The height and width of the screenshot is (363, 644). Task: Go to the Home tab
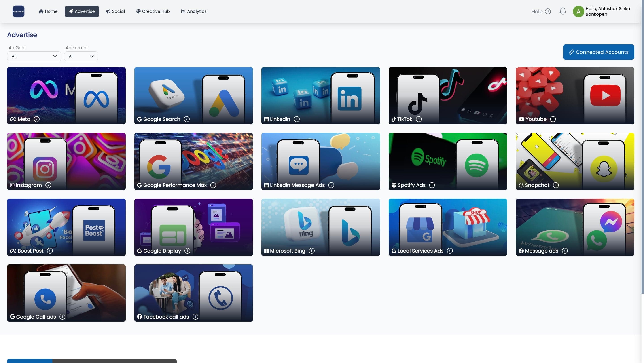48,11
